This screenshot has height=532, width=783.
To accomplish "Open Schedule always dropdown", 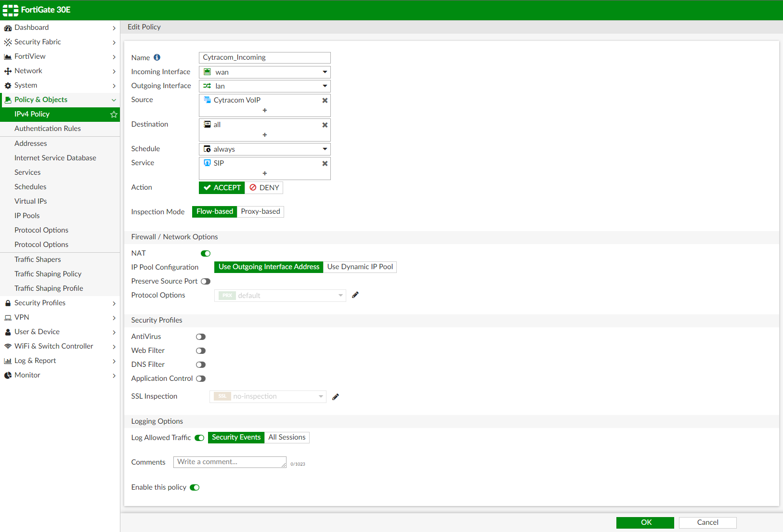I will click(x=265, y=149).
